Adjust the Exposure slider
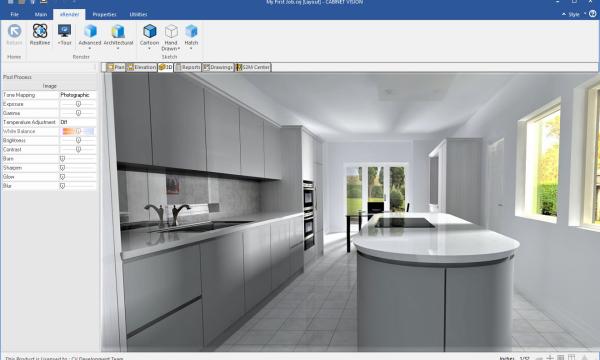600x360 pixels. pos(78,104)
